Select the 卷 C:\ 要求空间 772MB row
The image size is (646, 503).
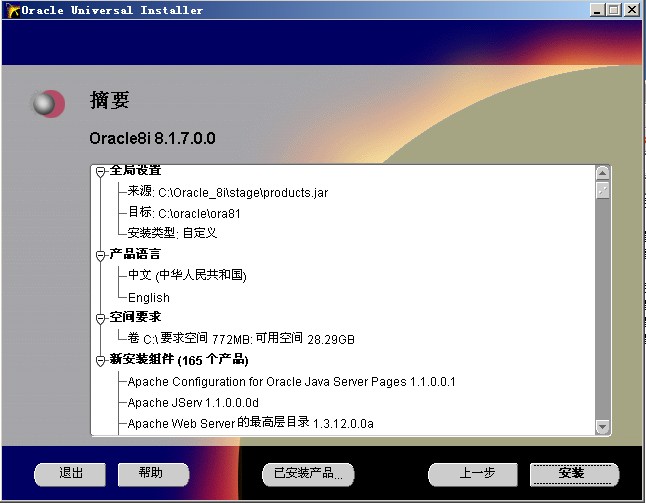click(x=241, y=339)
